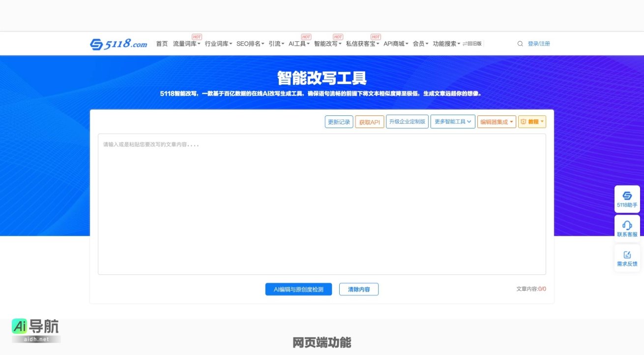
Task: Click the AI编辑与原创度检测 button
Action: pyautogui.click(x=298, y=289)
